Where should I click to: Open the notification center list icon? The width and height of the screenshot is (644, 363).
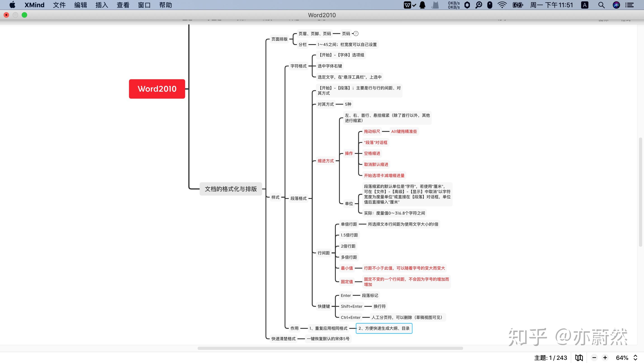[629, 5]
